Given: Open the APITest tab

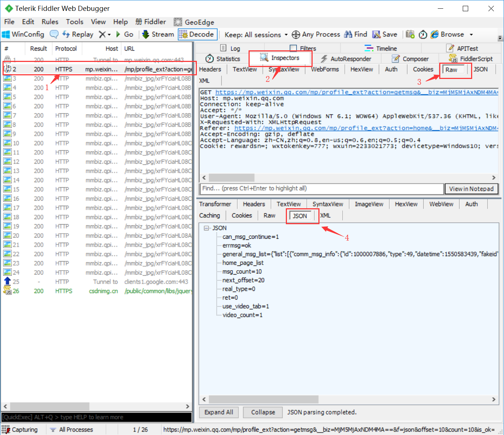Looking at the screenshot, I should pyautogui.click(x=462, y=48).
